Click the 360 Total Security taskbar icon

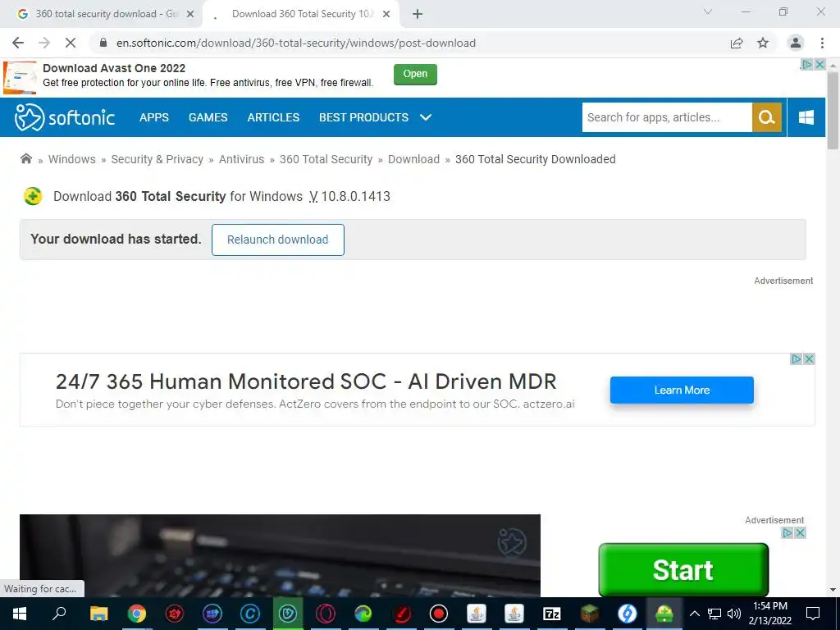coord(664,614)
